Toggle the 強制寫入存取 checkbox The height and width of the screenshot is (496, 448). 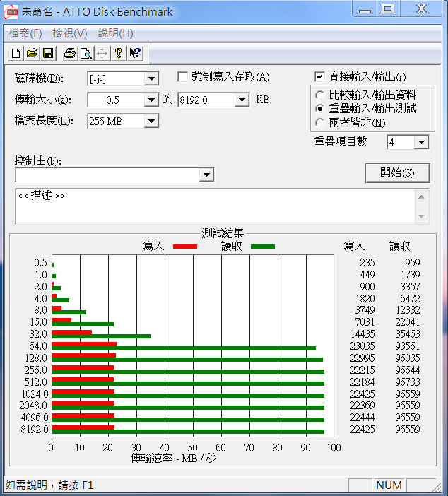[182, 77]
